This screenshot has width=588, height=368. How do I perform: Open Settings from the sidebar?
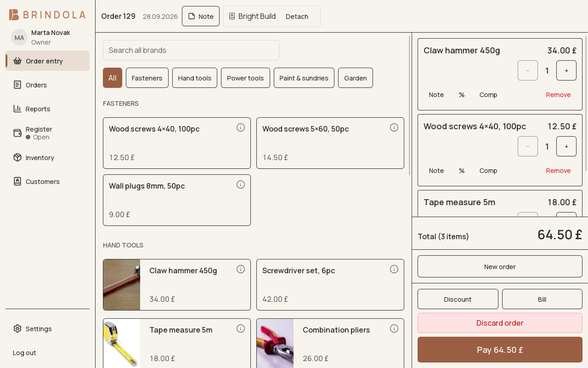(47, 328)
